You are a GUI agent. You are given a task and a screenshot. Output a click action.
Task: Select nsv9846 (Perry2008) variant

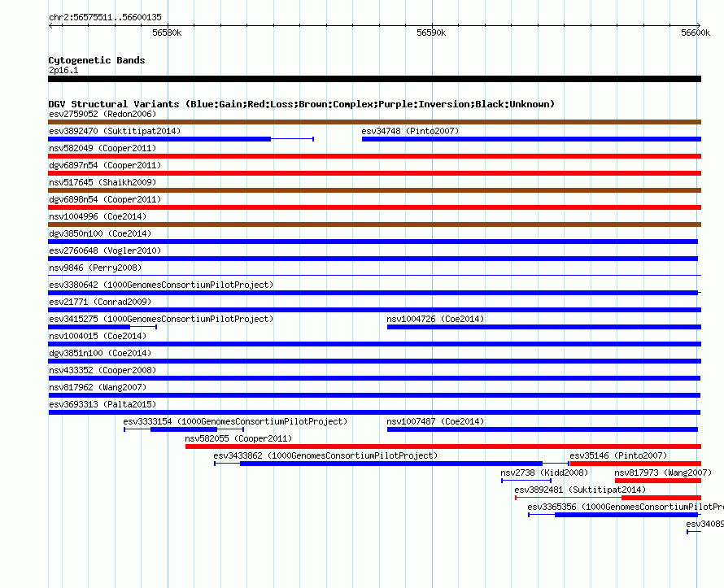point(374,276)
